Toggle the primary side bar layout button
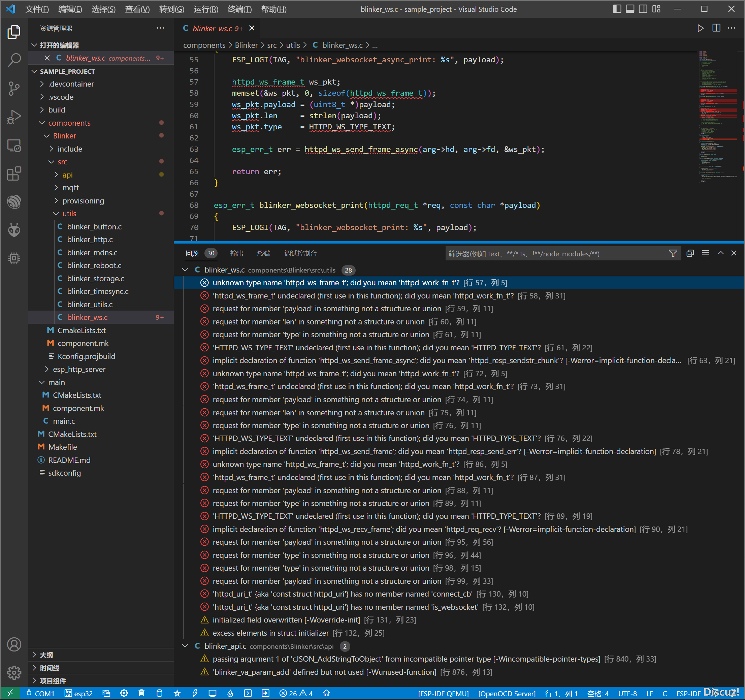Screen dimensions: 745x700 click(617, 9)
